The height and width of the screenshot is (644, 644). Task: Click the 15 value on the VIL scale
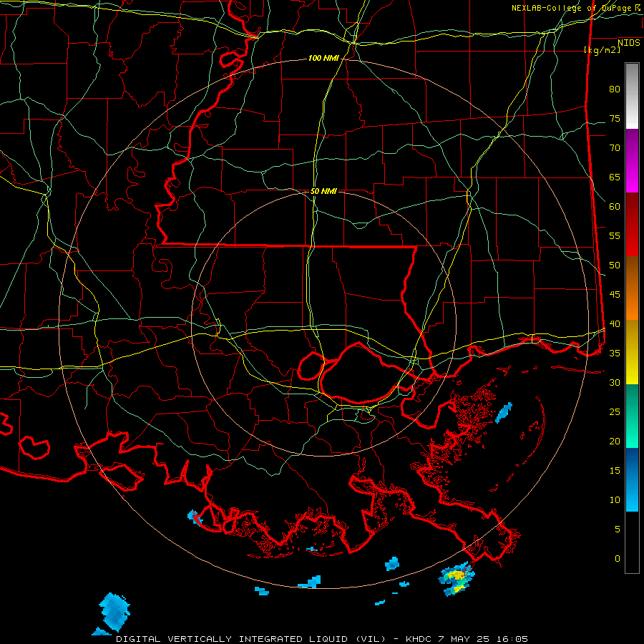tap(615, 471)
